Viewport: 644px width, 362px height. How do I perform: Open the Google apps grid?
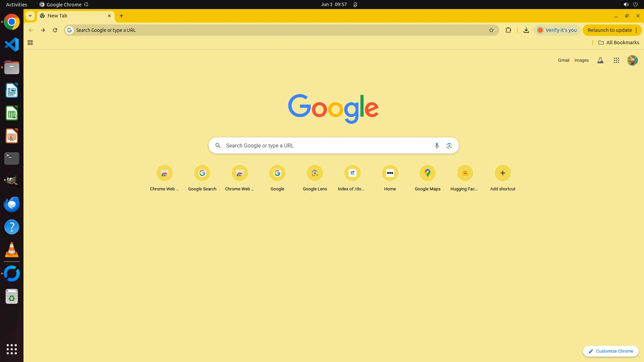point(616,60)
